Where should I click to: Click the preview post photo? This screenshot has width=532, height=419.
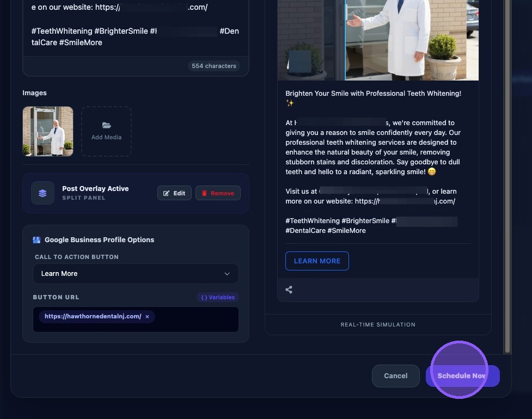pyautogui.click(x=378, y=40)
